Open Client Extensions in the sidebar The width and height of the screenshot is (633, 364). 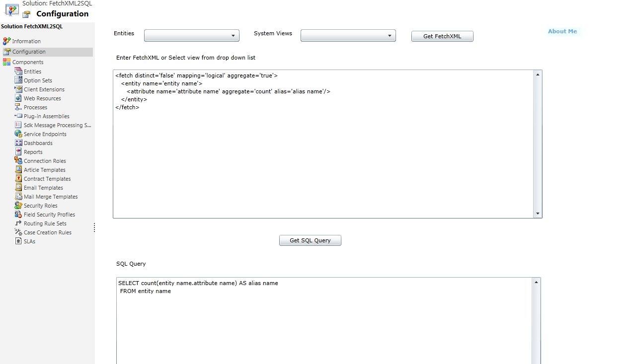pos(43,89)
